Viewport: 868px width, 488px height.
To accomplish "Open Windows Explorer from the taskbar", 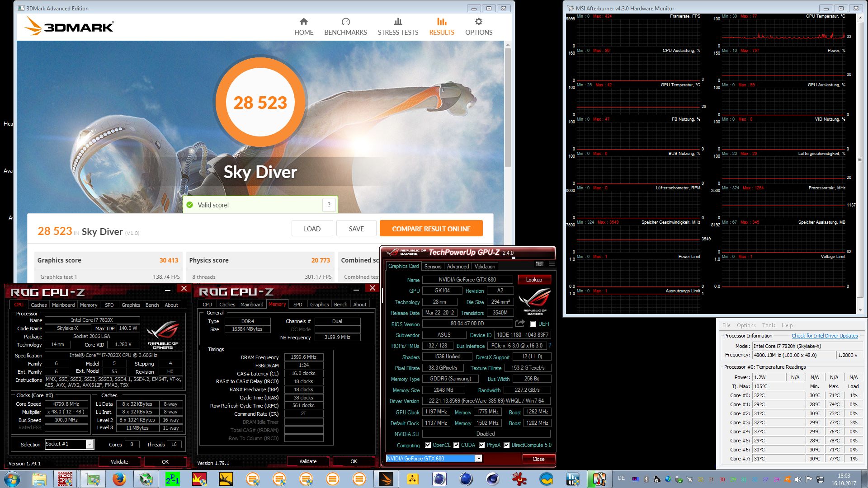I will point(39,479).
